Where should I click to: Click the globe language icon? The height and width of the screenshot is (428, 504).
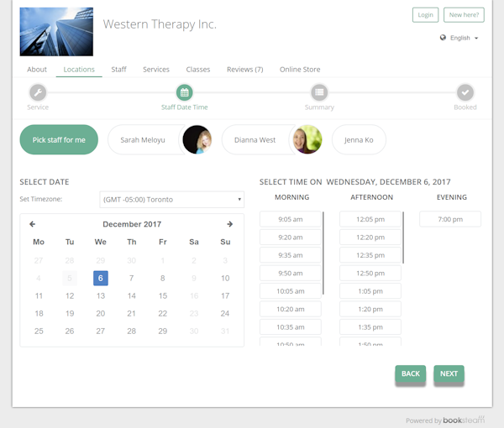443,38
